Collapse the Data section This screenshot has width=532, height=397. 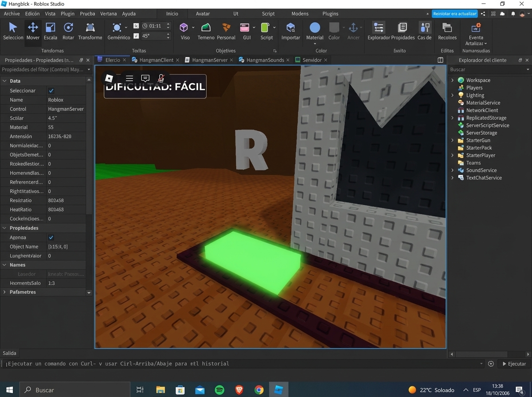pyautogui.click(x=4, y=81)
